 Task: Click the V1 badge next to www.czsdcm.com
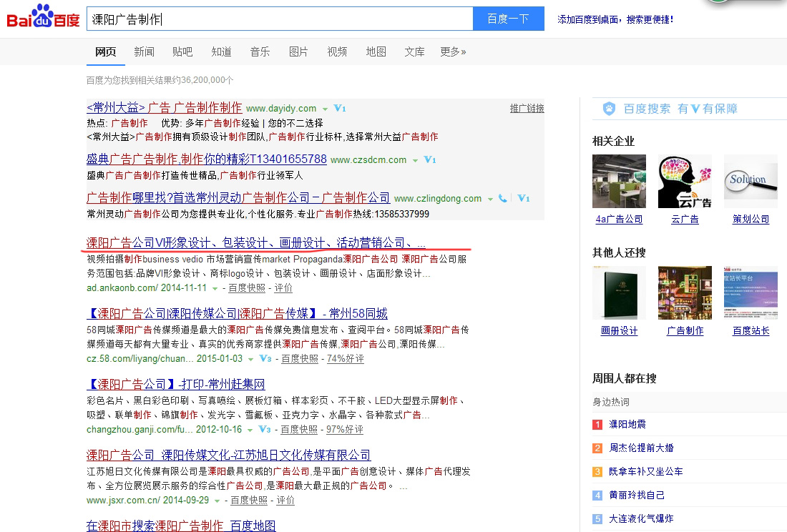pos(430,159)
